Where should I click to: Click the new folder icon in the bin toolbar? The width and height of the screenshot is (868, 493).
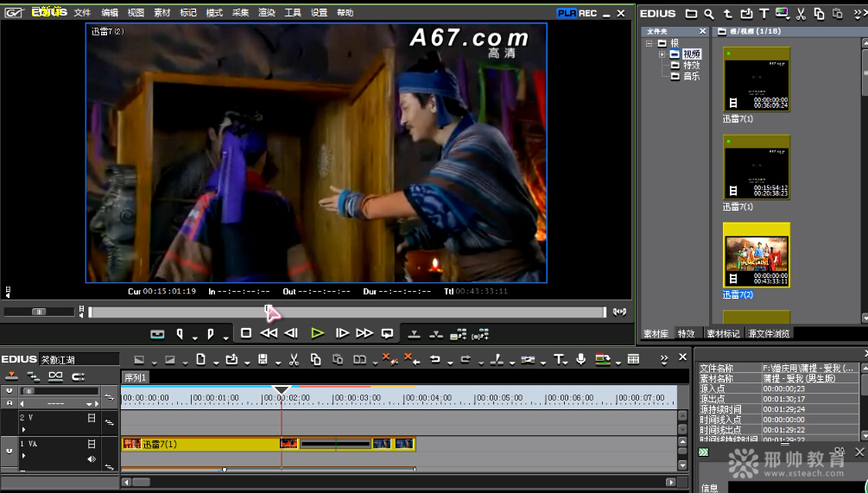pos(691,14)
